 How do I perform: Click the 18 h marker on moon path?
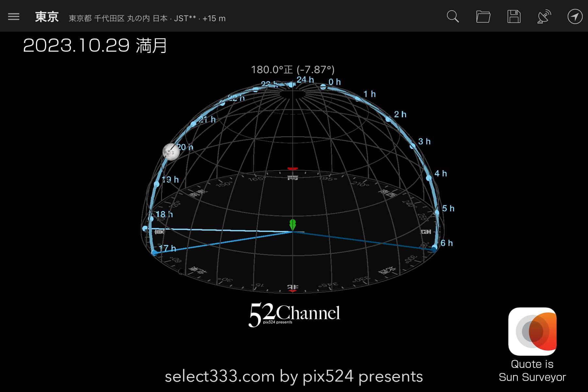(151, 219)
